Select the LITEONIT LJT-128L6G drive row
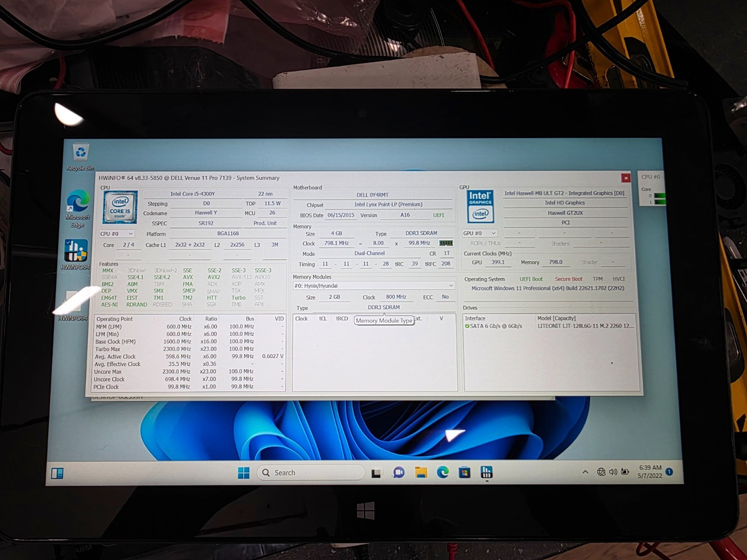Image resolution: width=747 pixels, height=560 pixels. click(550, 326)
